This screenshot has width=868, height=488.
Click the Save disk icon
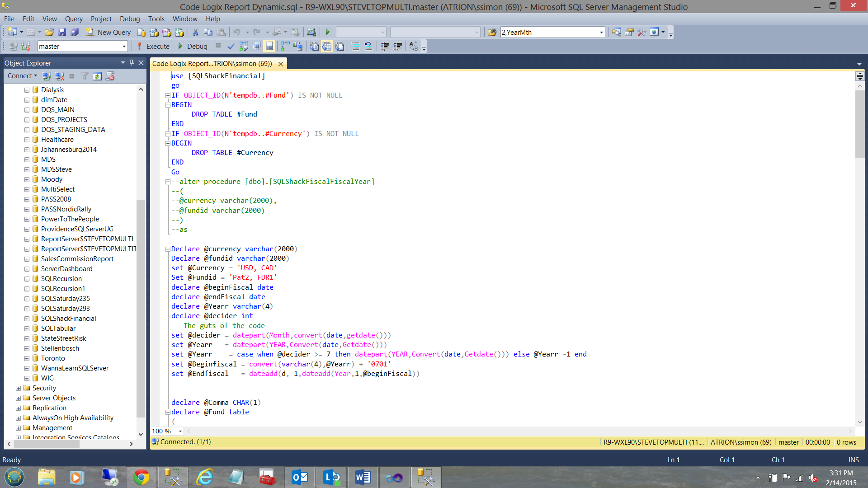(x=62, y=32)
